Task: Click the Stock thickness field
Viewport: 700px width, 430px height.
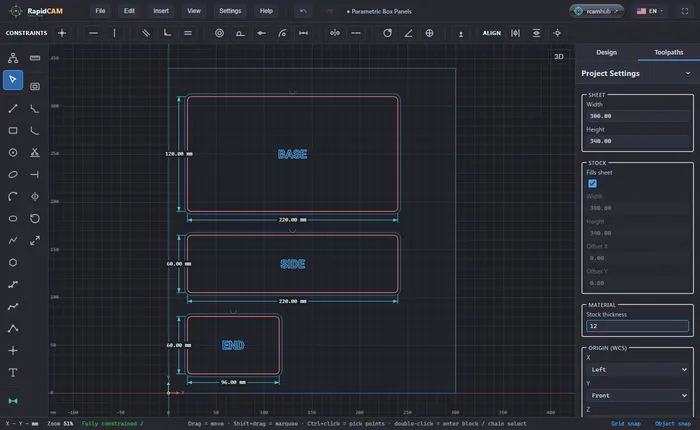Action: 638,326
